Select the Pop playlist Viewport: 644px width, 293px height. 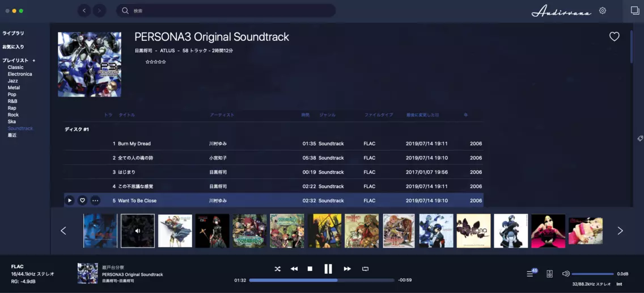pos(12,95)
